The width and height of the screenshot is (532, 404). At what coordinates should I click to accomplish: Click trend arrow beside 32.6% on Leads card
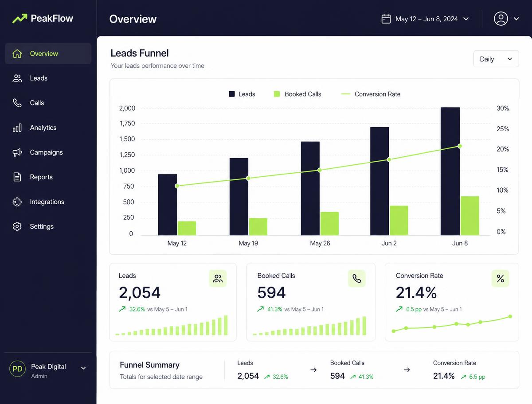coord(122,309)
